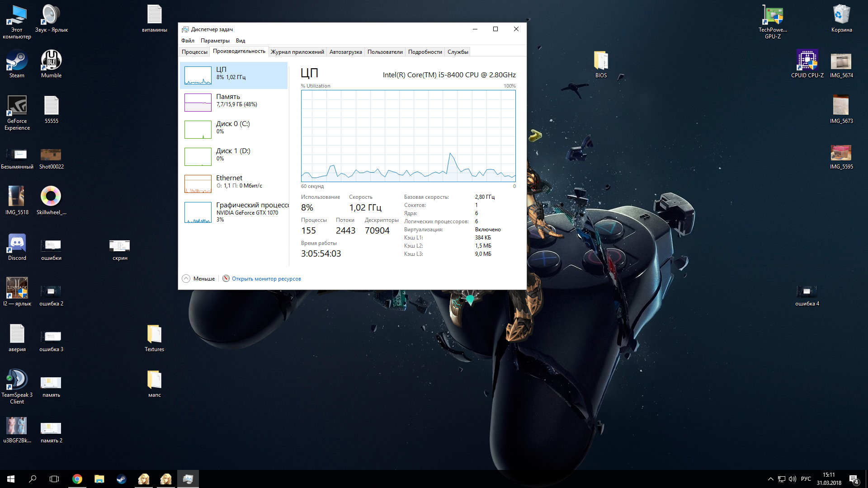Open GeForce Experience desktop icon
This screenshot has height=488, width=868.
17,113
